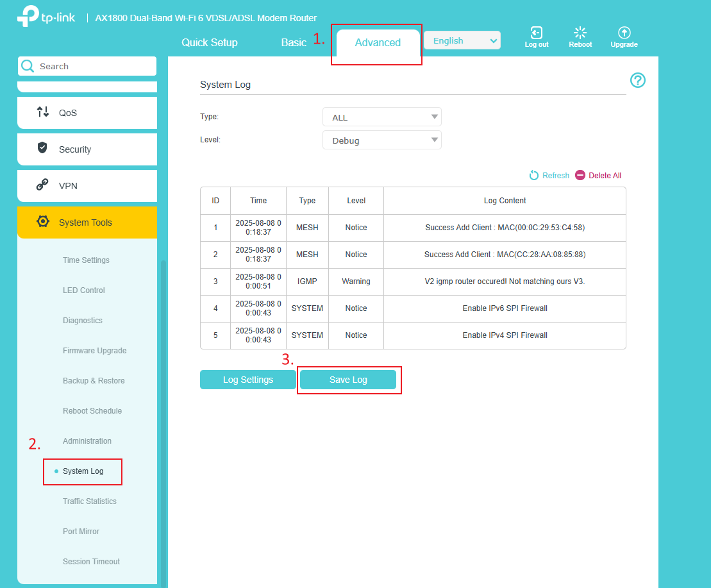Select System Tools in the sidebar
Viewport: 711px width, 588px height.
click(x=87, y=222)
